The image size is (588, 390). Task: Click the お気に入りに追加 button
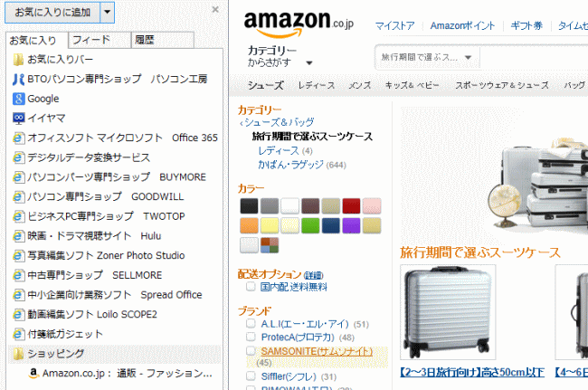[x=52, y=13]
